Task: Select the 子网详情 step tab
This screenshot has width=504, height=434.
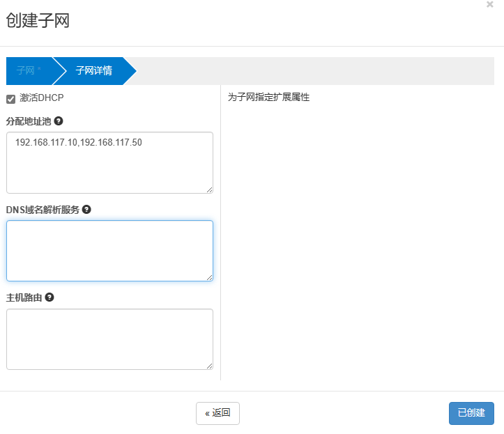Action: click(93, 71)
